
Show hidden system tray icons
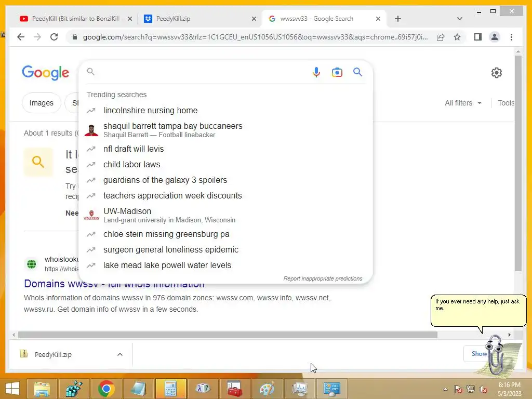[x=445, y=389]
